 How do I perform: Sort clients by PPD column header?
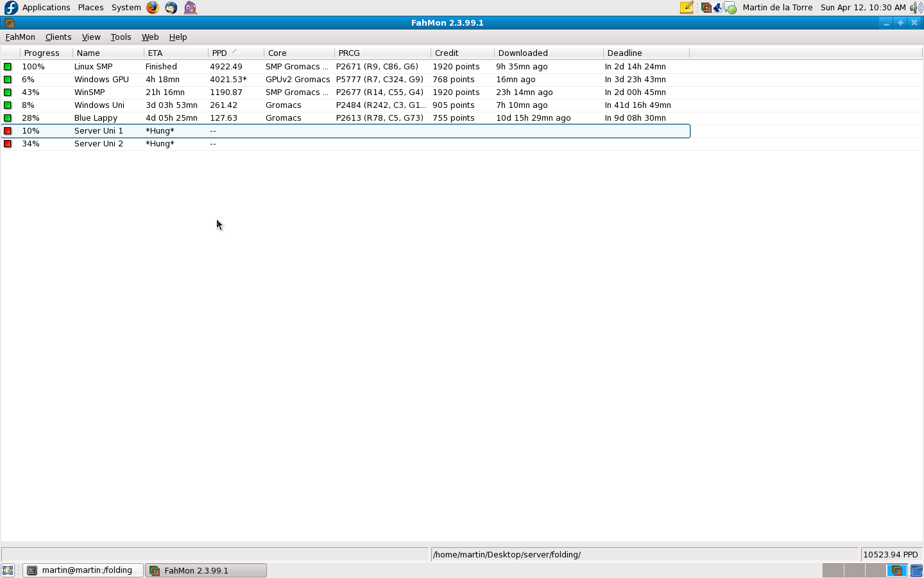click(220, 53)
